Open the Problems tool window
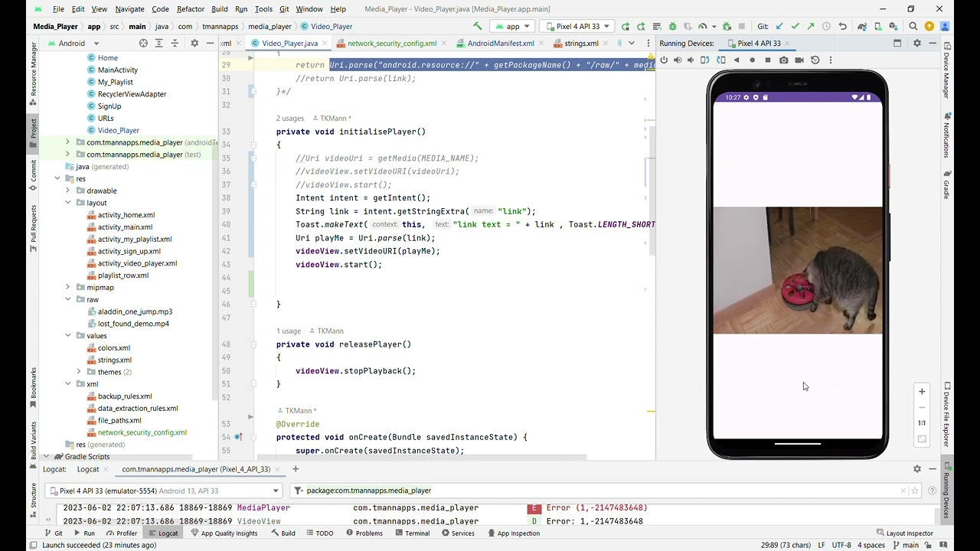 pyautogui.click(x=364, y=533)
